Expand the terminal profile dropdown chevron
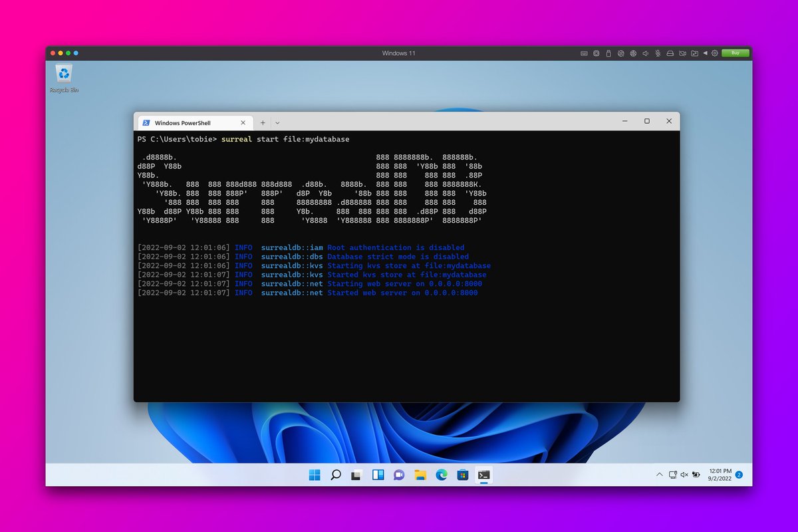 tap(277, 123)
